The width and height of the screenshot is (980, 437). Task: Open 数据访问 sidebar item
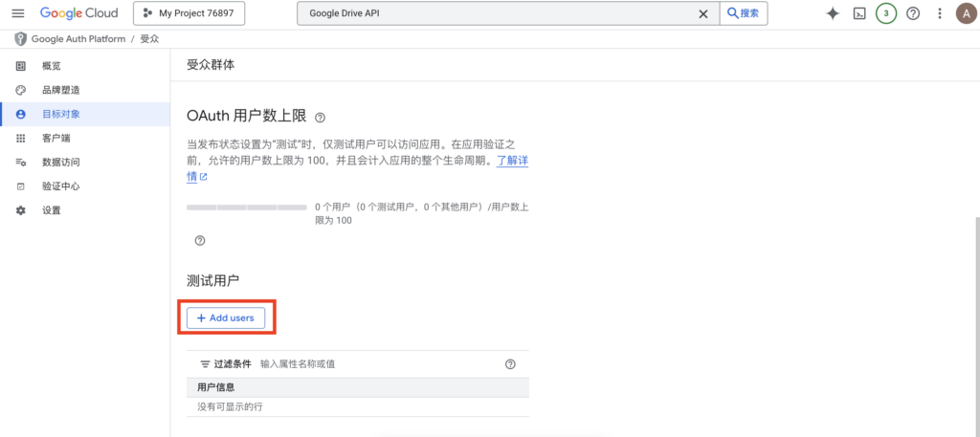[60, 162]
